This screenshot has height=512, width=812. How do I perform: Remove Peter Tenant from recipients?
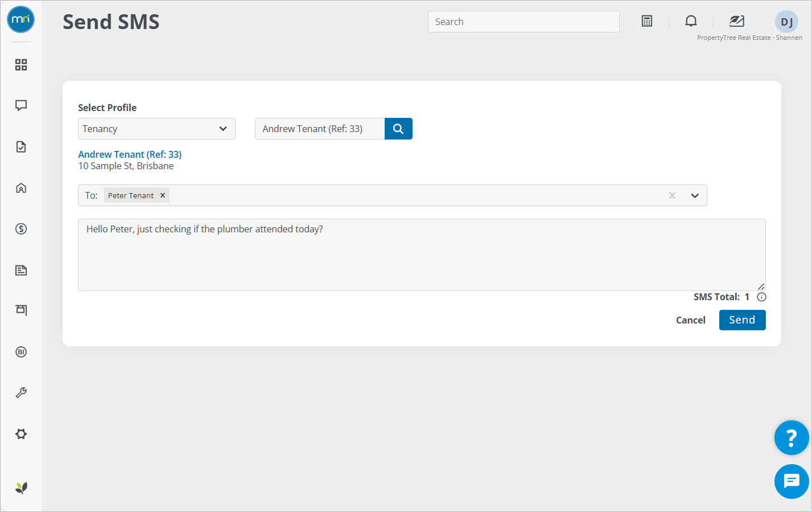point(163,195)
